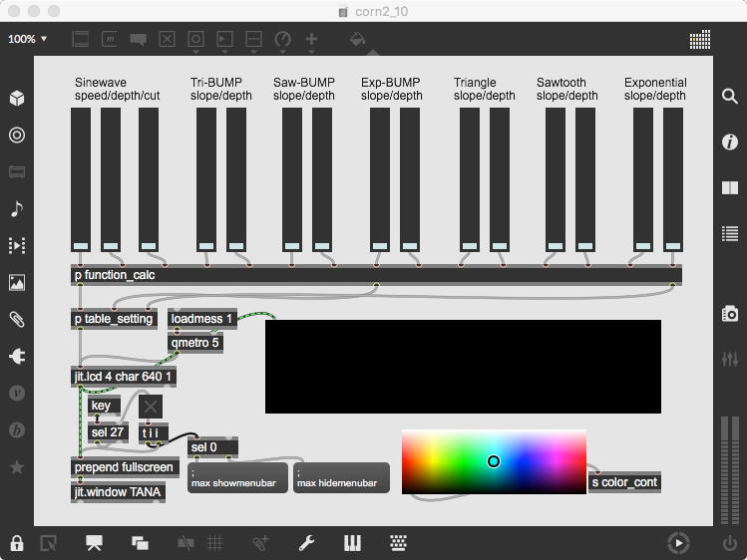The height and width of the screenshot is (560, 747).
Task: Open slider objects dropdown in toolbar
Action: coord(253,41)
